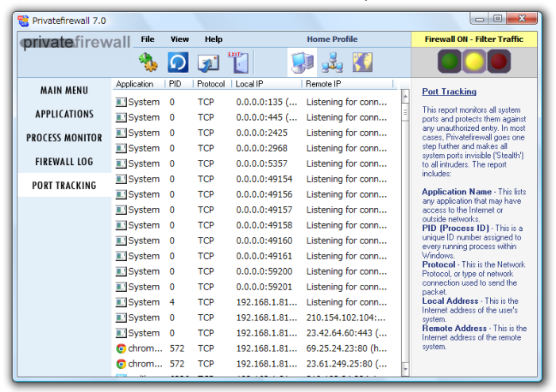Click the Home Profile label
This screenshot has height=392, width=556.
(x=332, y=40)
